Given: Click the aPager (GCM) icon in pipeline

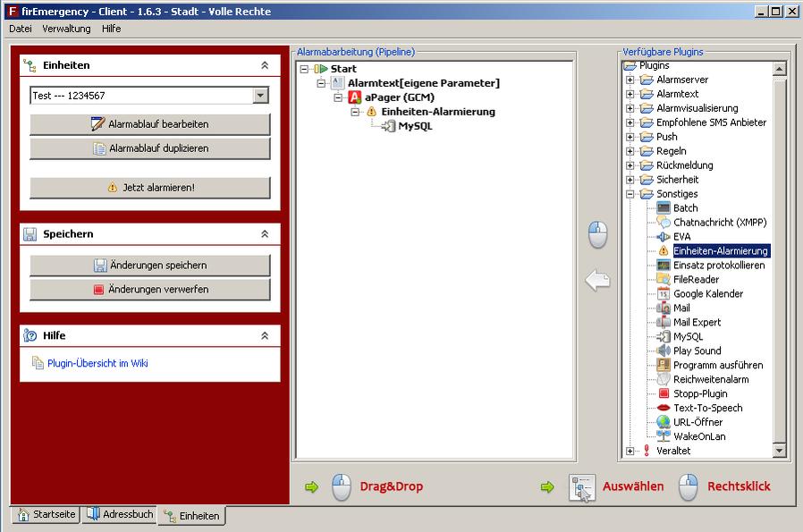Looking at the screenshot, I should [x=355, y=97].
